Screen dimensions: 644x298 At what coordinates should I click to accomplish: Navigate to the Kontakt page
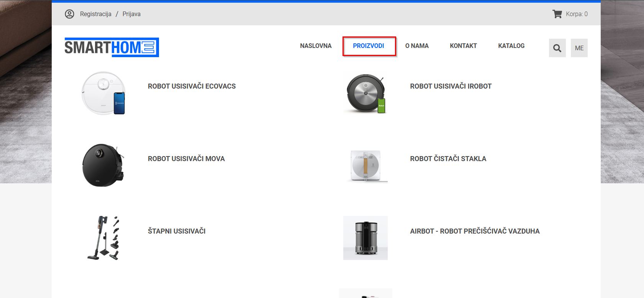click(463, 46)
